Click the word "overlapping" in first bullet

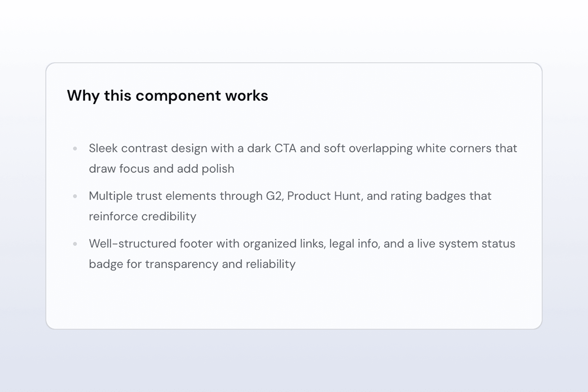click(381, 148)
